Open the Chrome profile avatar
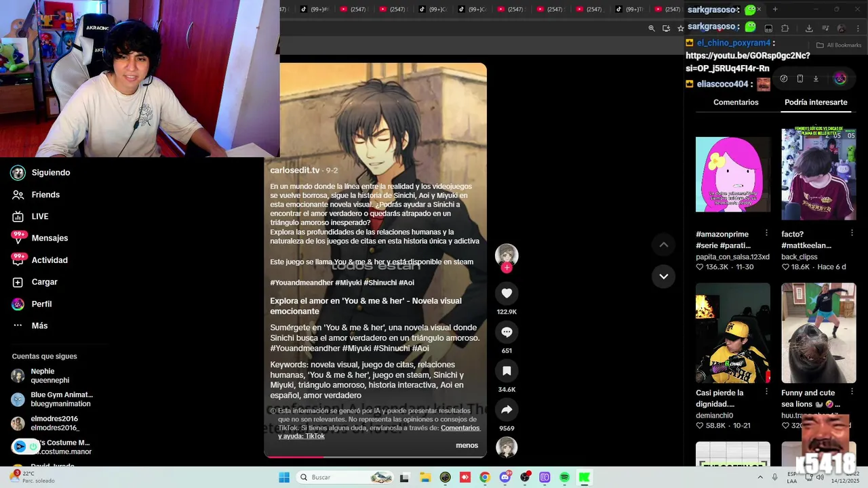The width and height of the screenshot is (868, 488). point(842,28)
